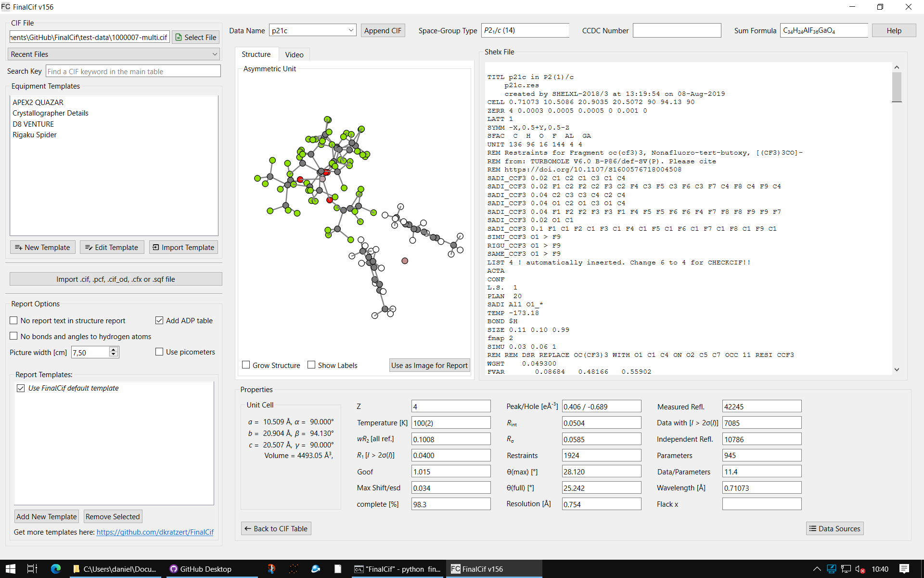Click the New Template icon button
This screenshot has width=924, height=578.
click(x=19, y=248)
